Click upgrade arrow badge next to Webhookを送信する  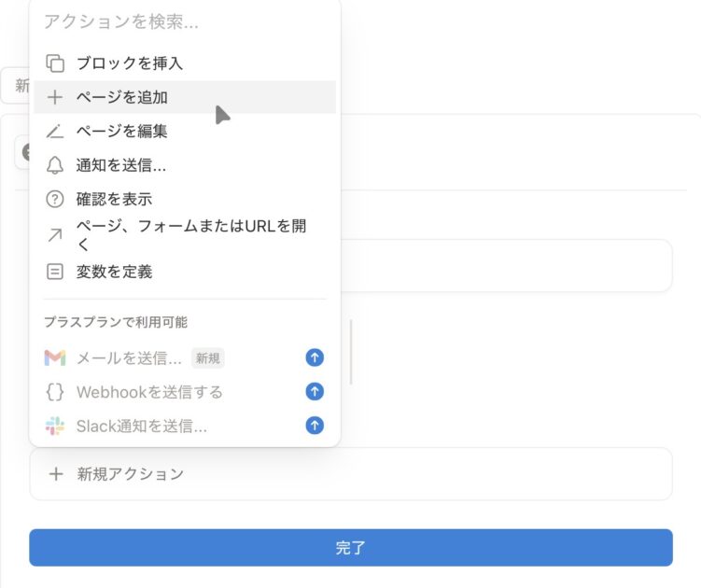pos(315,392)
